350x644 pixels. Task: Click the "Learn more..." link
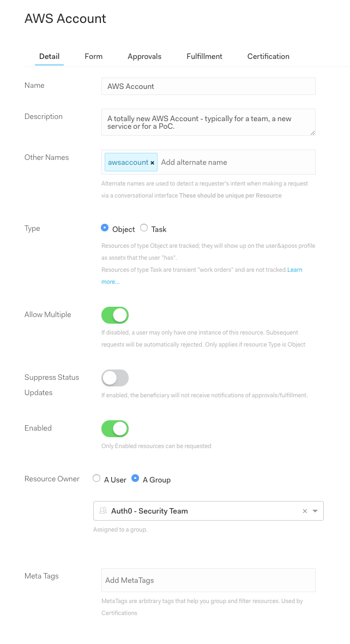(x=295, y=270)
